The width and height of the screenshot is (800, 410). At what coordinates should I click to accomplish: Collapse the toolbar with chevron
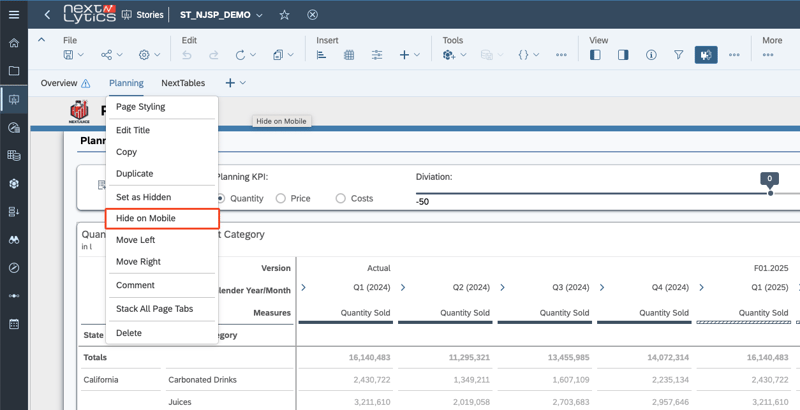(42, 40)
